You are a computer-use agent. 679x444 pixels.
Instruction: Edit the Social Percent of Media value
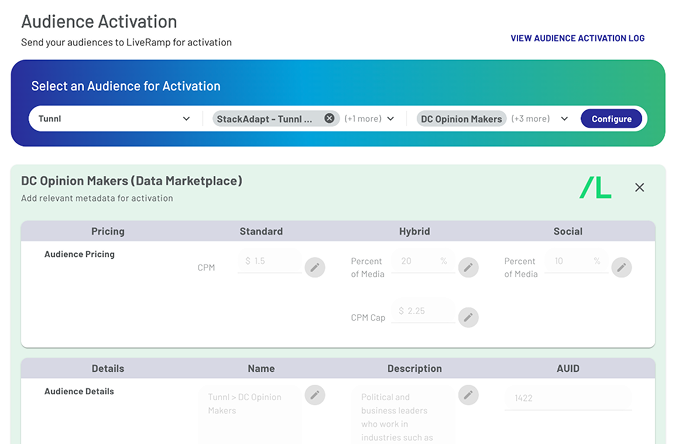(621, 267)
